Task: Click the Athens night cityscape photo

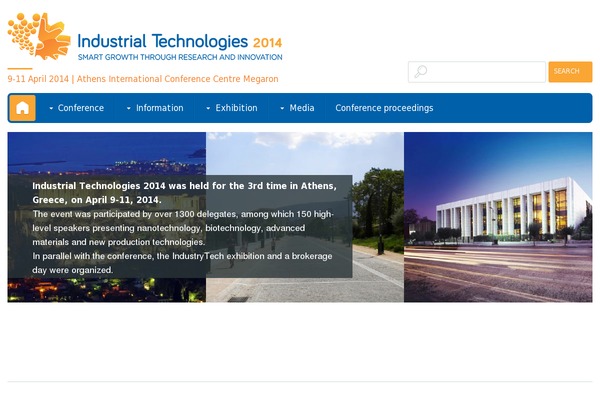Action: tap(106, 217)
